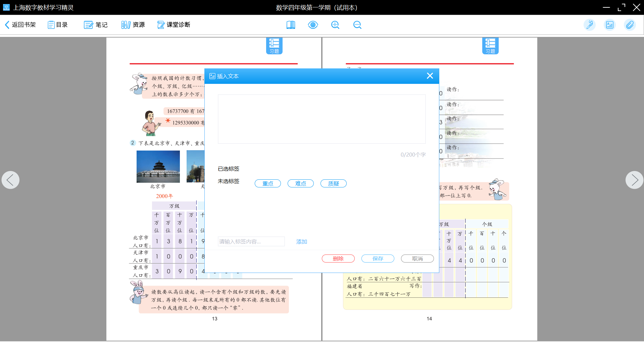Select the pen annotation tool icon
The height and width of the screenshot is (342, 644).
pos(589,25)
